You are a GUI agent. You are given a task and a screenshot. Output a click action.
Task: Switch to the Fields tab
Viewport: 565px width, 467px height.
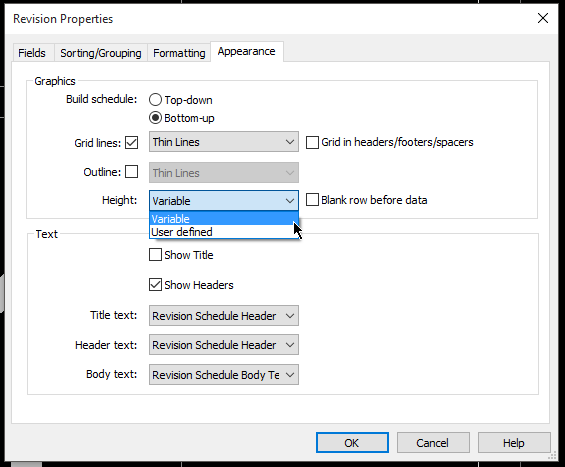click(32, 53)
